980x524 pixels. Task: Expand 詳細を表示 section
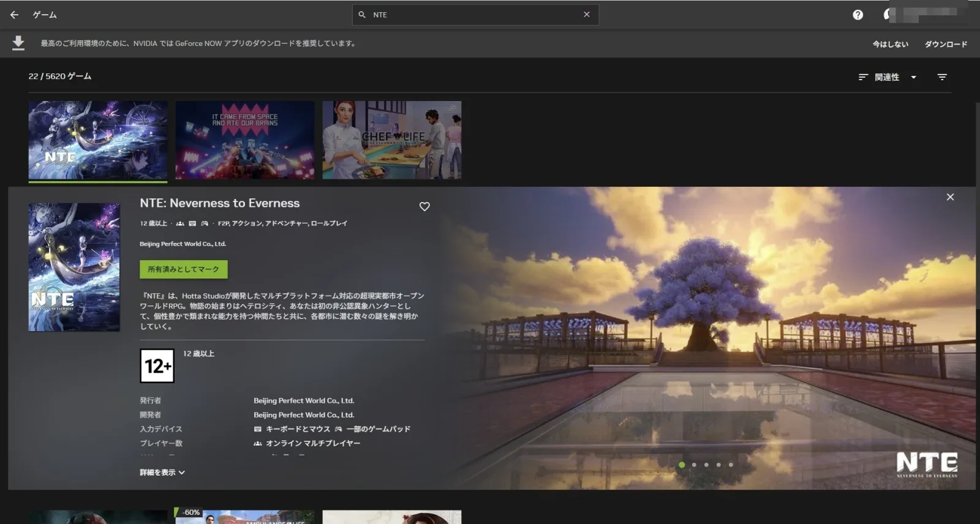162,473
